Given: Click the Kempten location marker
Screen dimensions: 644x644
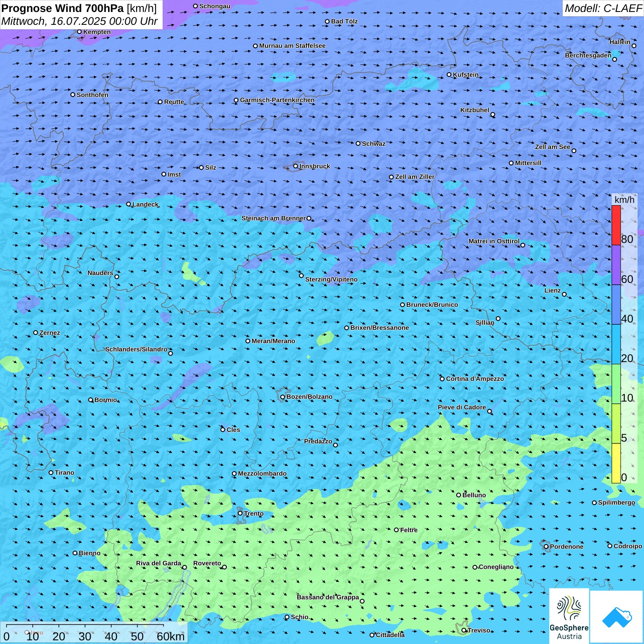Looking at the screenshot, I should click(79, 32).
